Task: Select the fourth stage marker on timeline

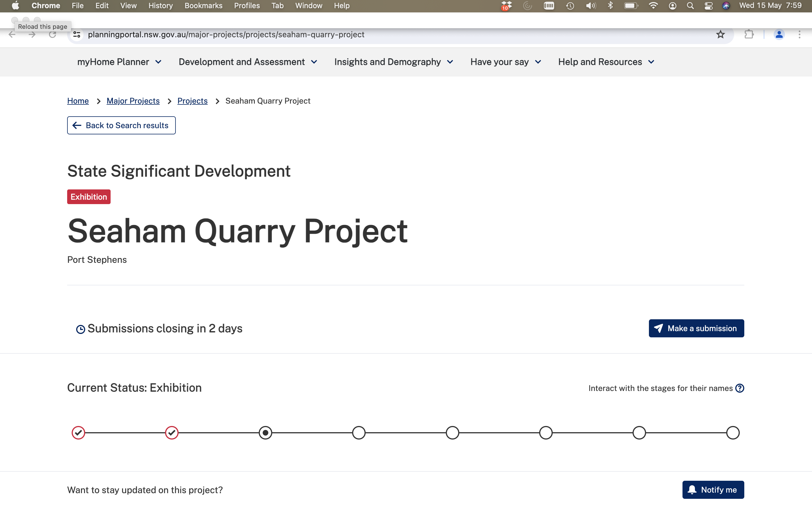Action: [x=359, y=432]
